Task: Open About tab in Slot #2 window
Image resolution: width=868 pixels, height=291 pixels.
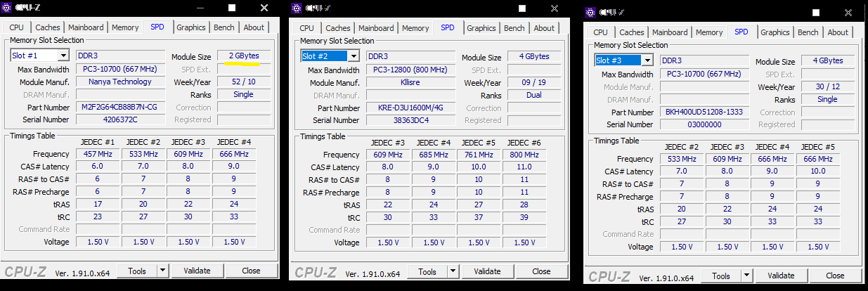Action: coord(544,28)
